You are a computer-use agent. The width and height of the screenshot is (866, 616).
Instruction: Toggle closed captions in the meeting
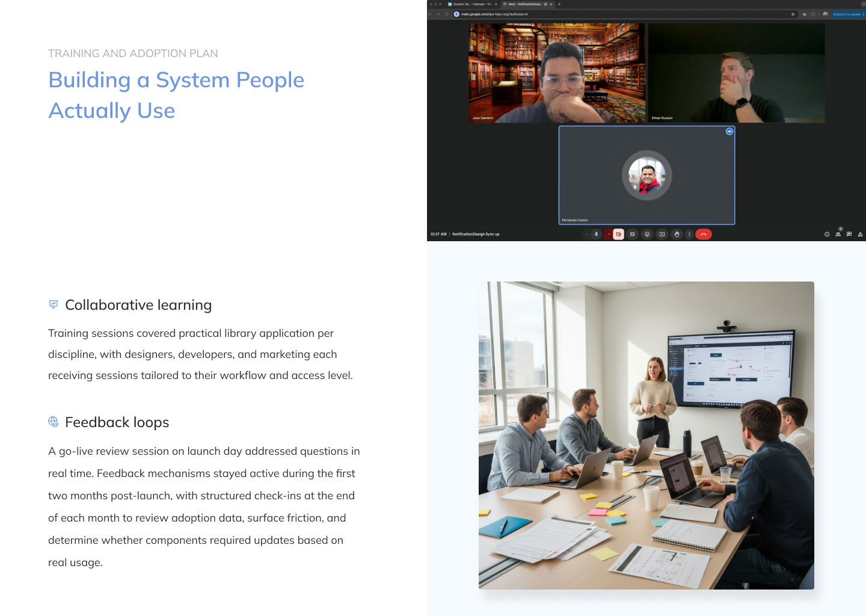633,235
